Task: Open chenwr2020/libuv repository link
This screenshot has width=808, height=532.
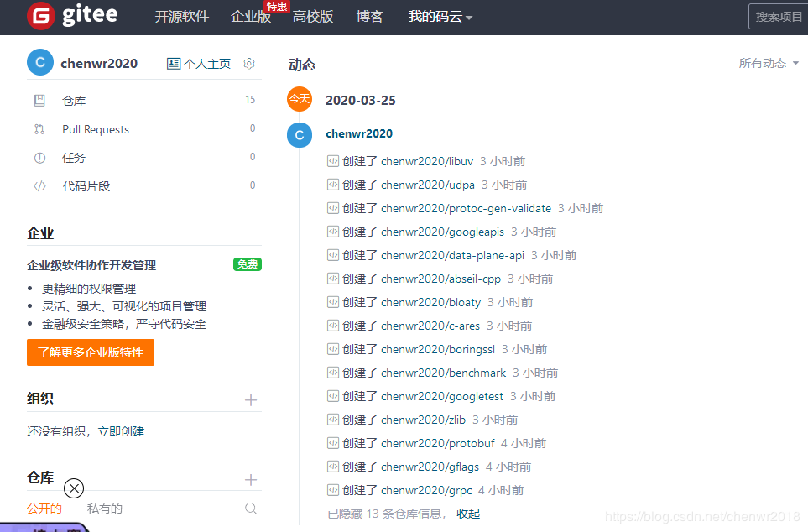Action: [x=427, y=161]
